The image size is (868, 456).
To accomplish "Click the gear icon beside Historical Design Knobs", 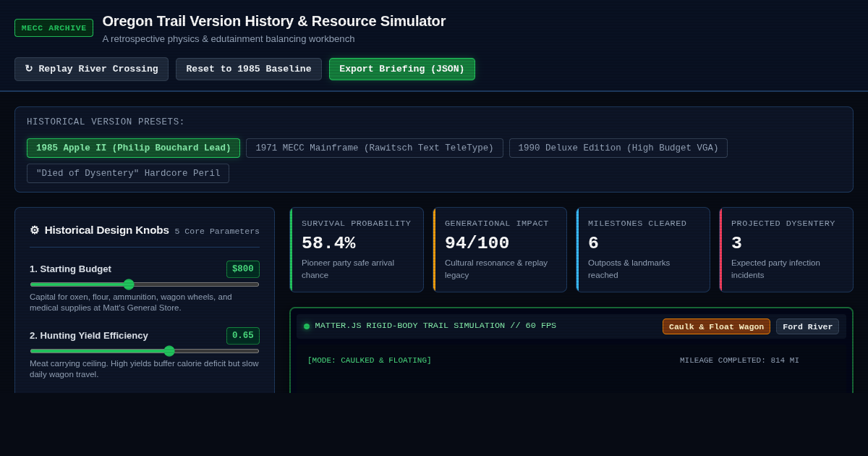I will (x=34, y=230).
